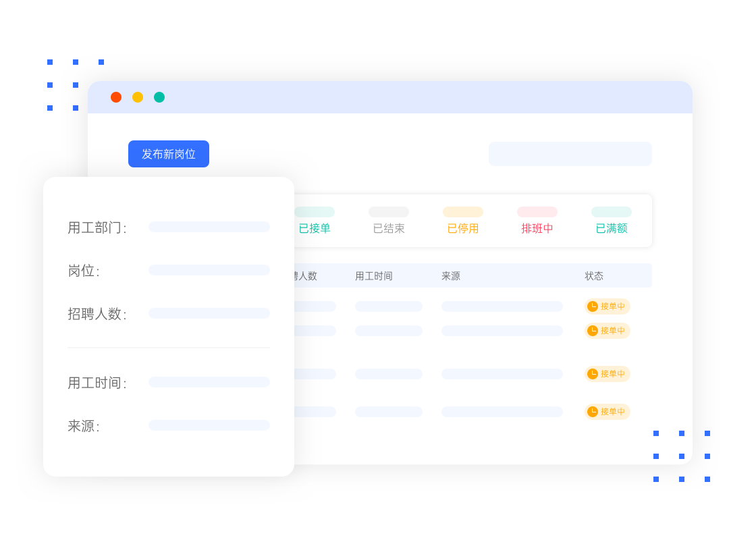Focus the 岗位 input field

point(209,270)
